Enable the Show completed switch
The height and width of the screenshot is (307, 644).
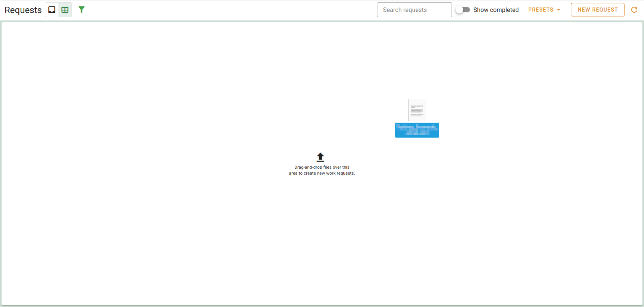click(463, 10)
